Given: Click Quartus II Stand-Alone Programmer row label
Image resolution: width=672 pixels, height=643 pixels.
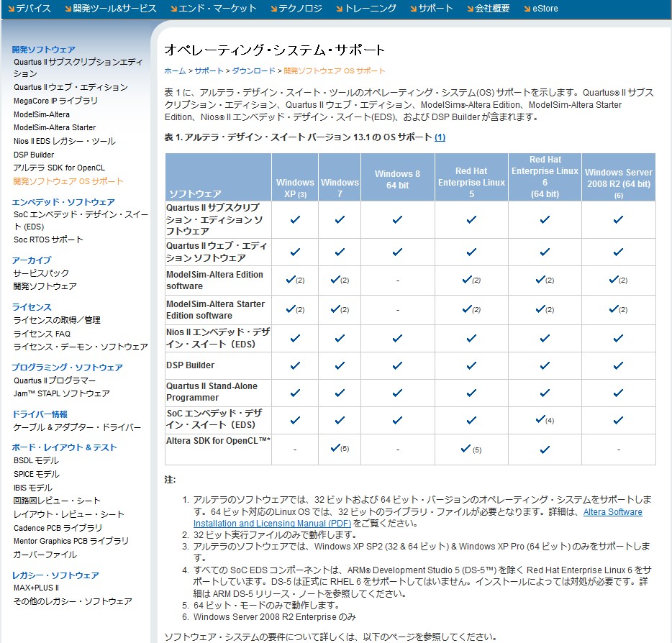Looking at the screenshot, I should click(x=212, y=391).
